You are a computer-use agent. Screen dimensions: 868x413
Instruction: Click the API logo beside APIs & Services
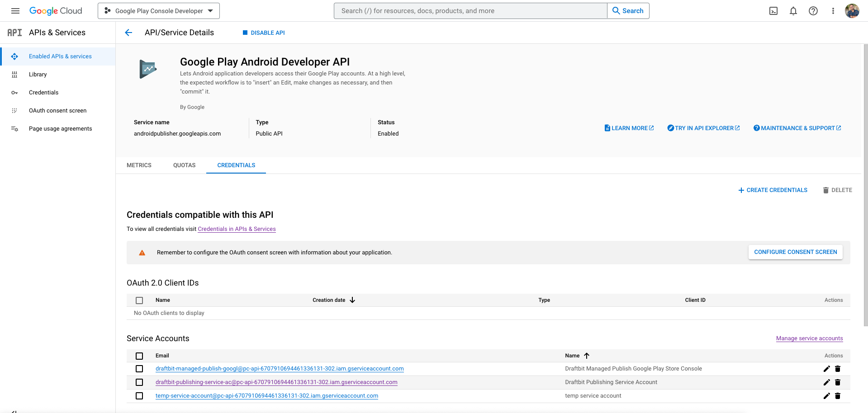pos(14,33)
